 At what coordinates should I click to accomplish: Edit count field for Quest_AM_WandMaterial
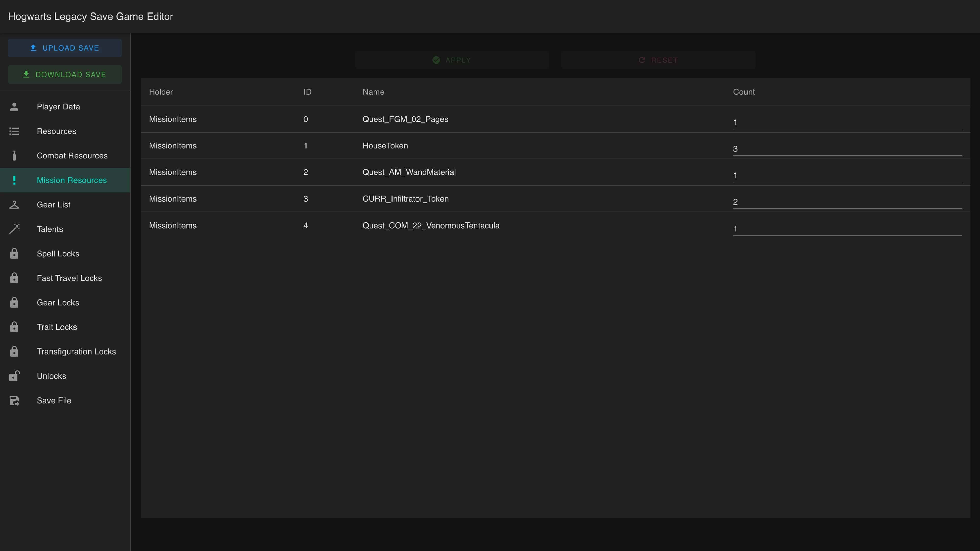[847, 175]
